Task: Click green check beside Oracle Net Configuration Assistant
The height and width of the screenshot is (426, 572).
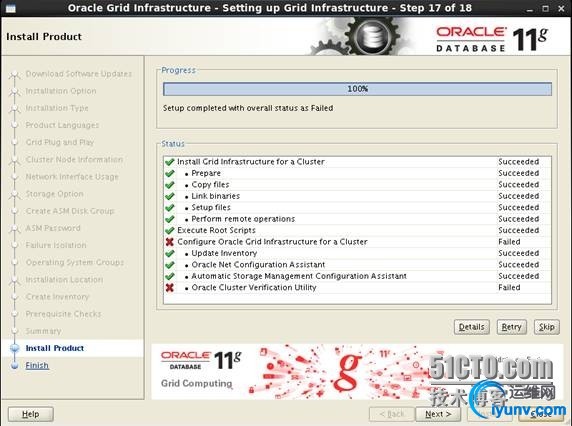Action: pyautogui.click(x=169, y=264)
